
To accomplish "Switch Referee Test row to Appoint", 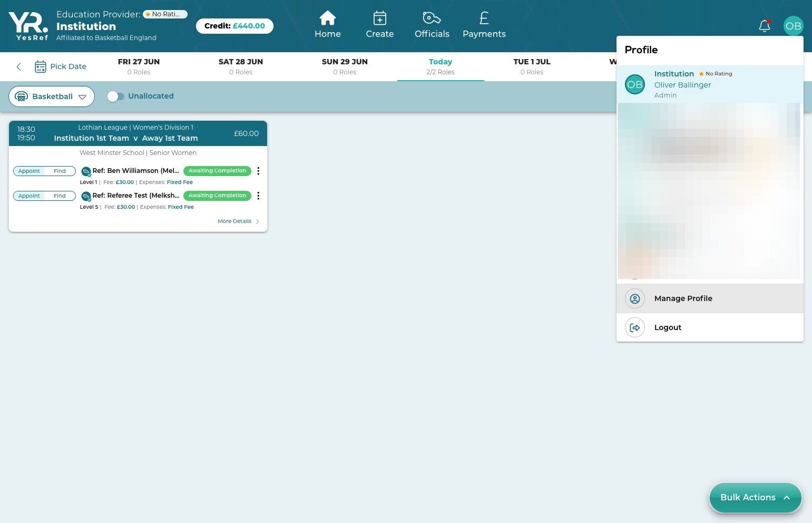I will [29, 196].
